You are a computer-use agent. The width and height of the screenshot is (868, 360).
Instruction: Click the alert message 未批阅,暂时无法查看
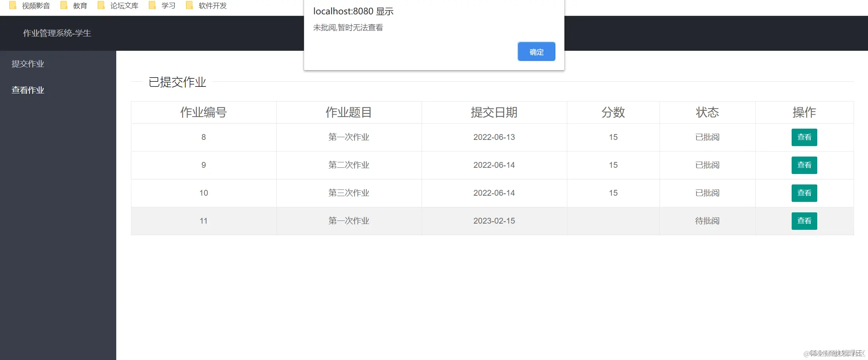pyautogui.click(x=348, y=28)
